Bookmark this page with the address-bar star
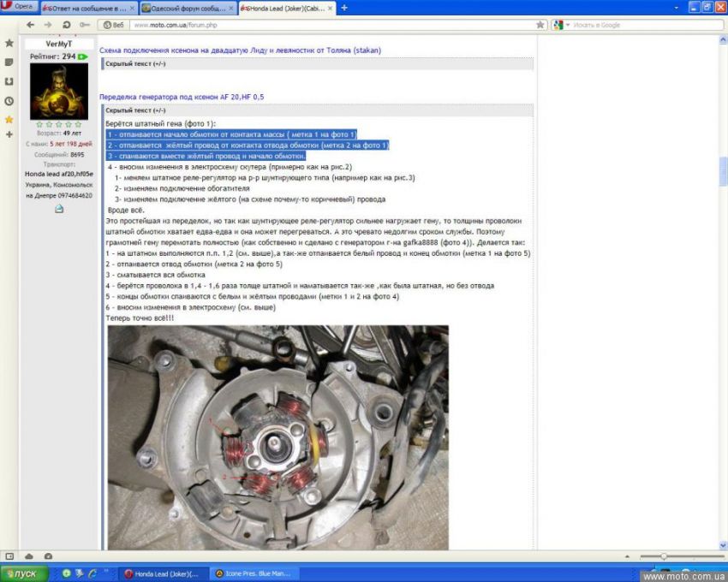Image resolution: width=728 pixels, height=582 pixels. (x=540, y=25)
